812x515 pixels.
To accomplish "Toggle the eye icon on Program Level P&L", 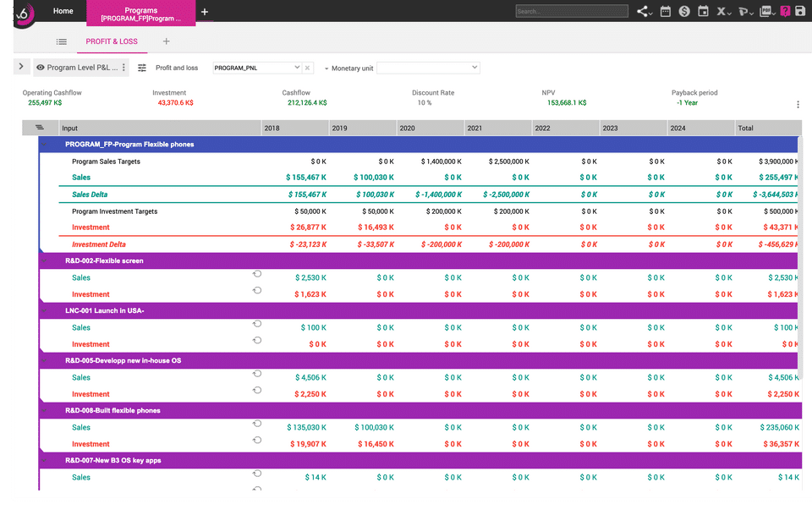I will 41,68.
